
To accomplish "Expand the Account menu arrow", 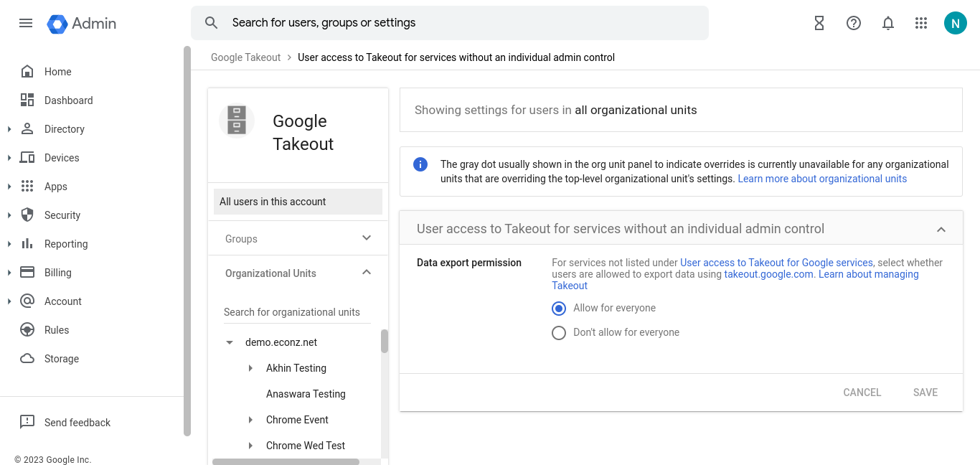I will [9, 301].
